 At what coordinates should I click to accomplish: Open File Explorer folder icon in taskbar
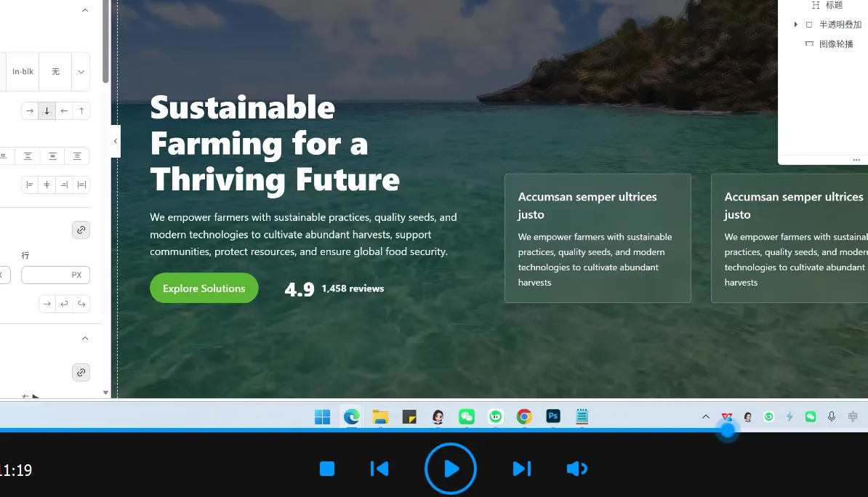coord(380,416)
